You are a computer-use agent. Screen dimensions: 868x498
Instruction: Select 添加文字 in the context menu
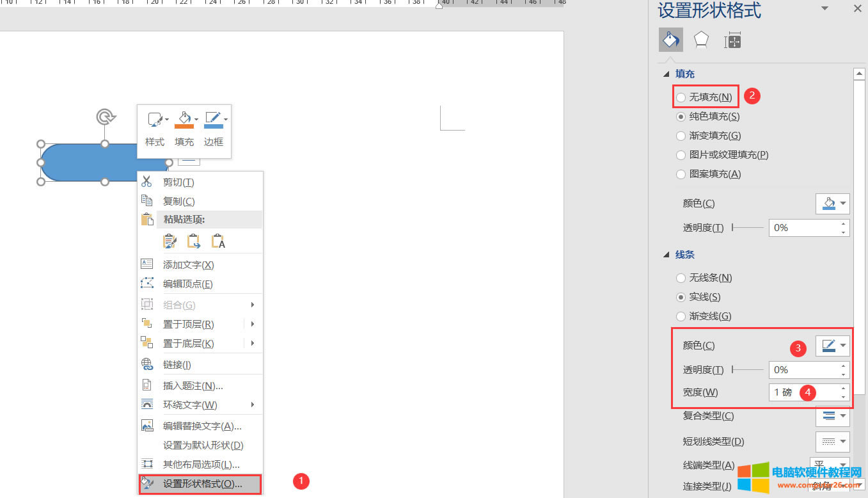(188, 264)
